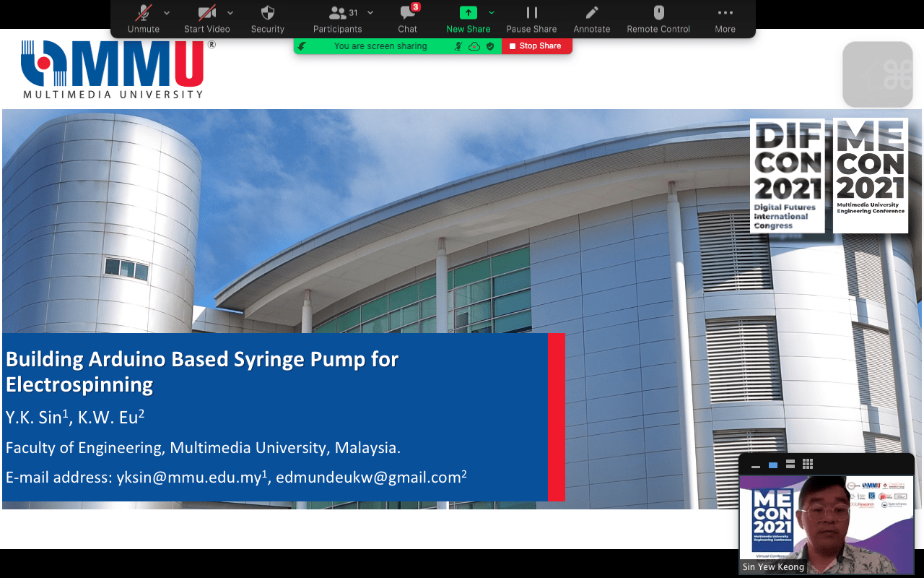The width and height of the screenshot is (924, 578).
Task: Unmute the microphone in Zoom toolbar
Action: pos(144,19)
